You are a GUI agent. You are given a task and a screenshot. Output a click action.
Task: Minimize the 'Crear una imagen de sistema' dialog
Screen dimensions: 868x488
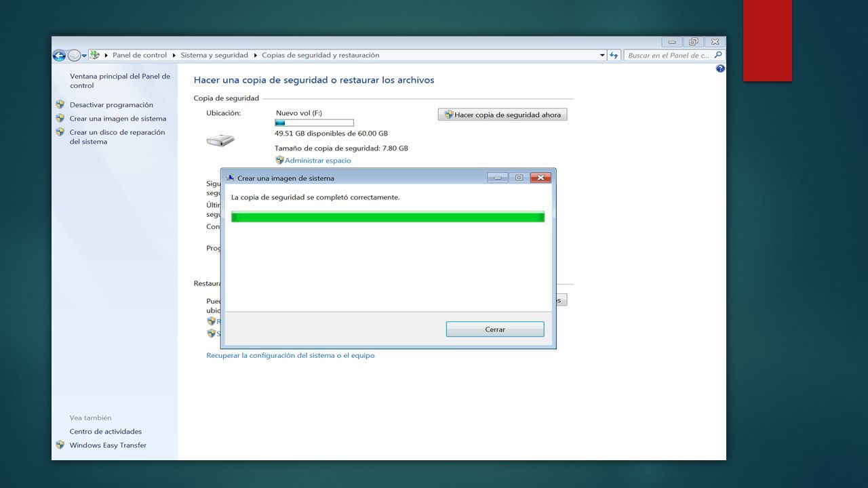point(498,178)
